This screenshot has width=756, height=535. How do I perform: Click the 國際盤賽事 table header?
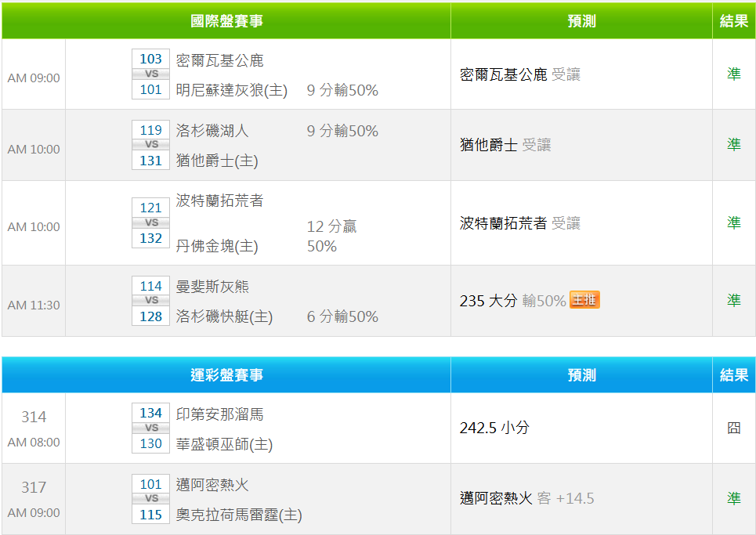[x=226, y=21]
